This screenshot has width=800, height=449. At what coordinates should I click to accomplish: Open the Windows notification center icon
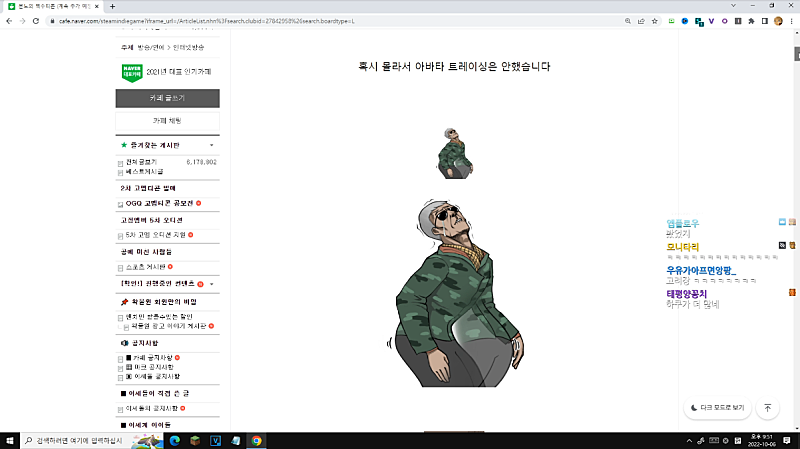pyautogui.click(x=787, y=440)
